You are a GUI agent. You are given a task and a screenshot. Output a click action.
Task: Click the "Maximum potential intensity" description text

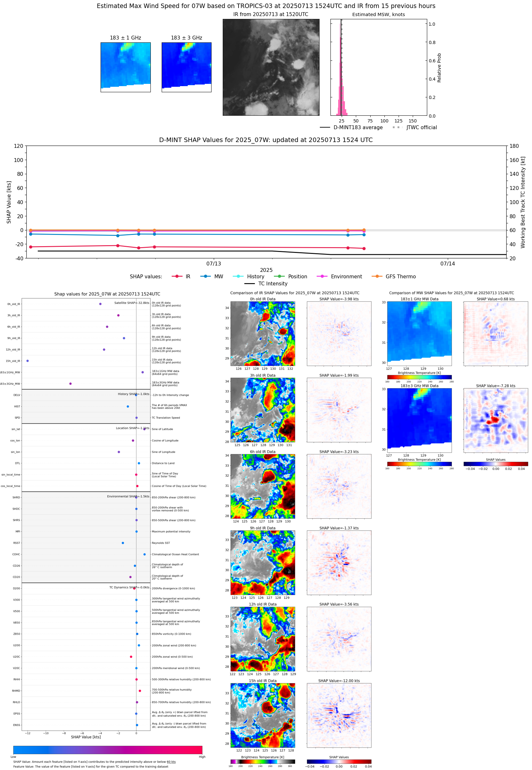coord(171,532)
